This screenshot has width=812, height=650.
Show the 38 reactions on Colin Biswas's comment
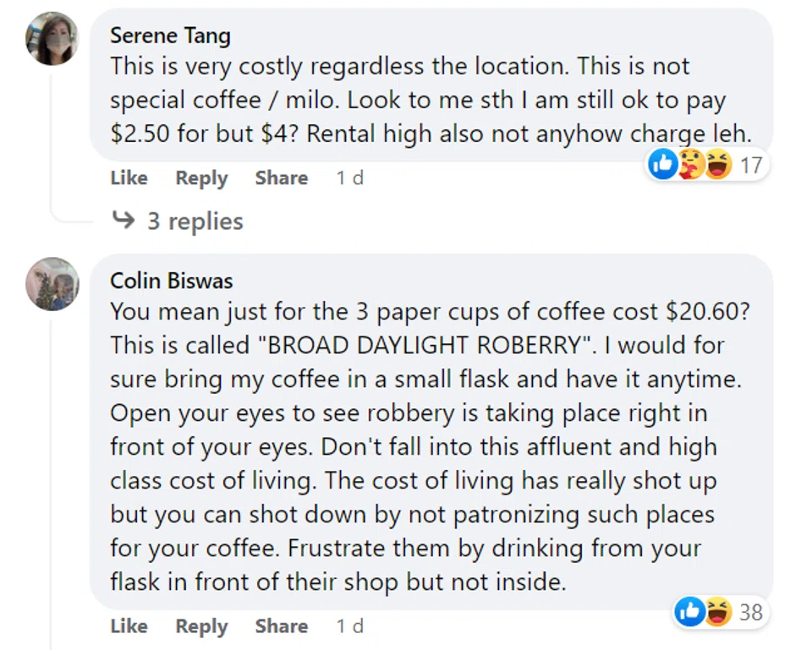(x=750, y=612)
